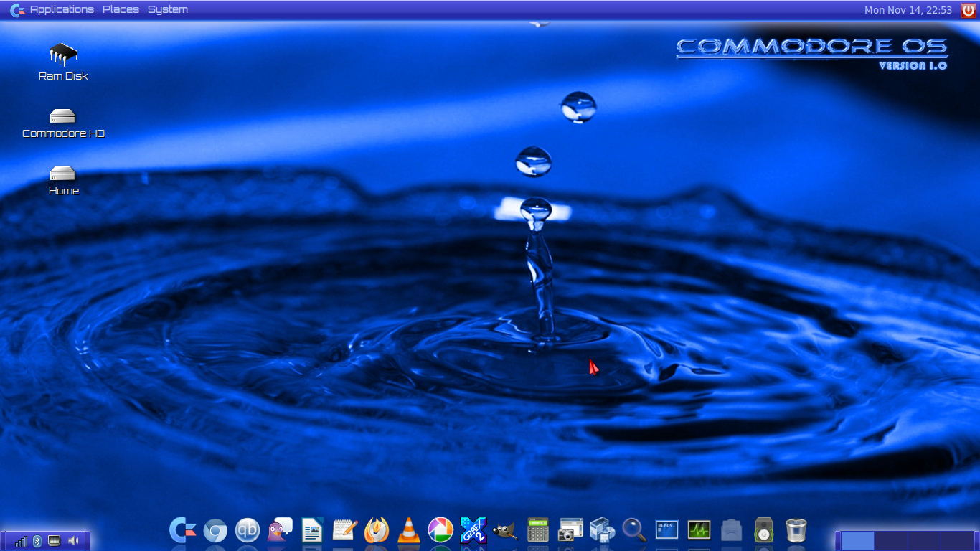Open the magnifying glass search tool
980x551 pixels.
633,531
